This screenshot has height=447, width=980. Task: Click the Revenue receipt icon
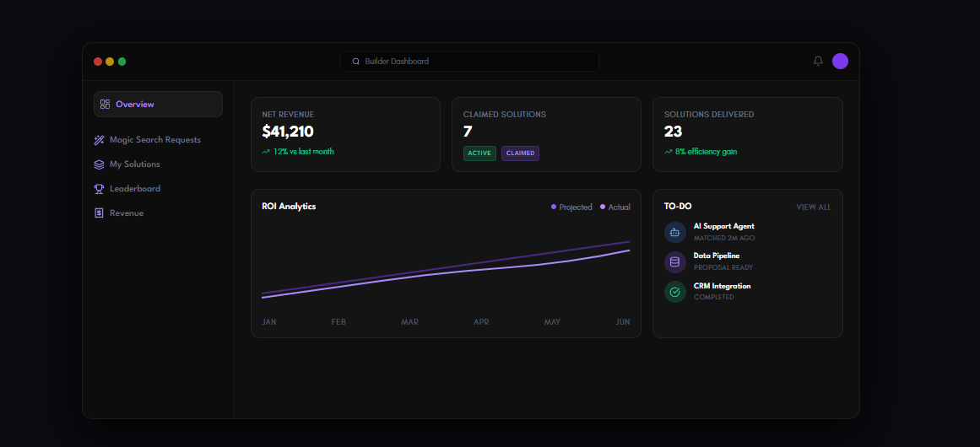click(99, 213)
